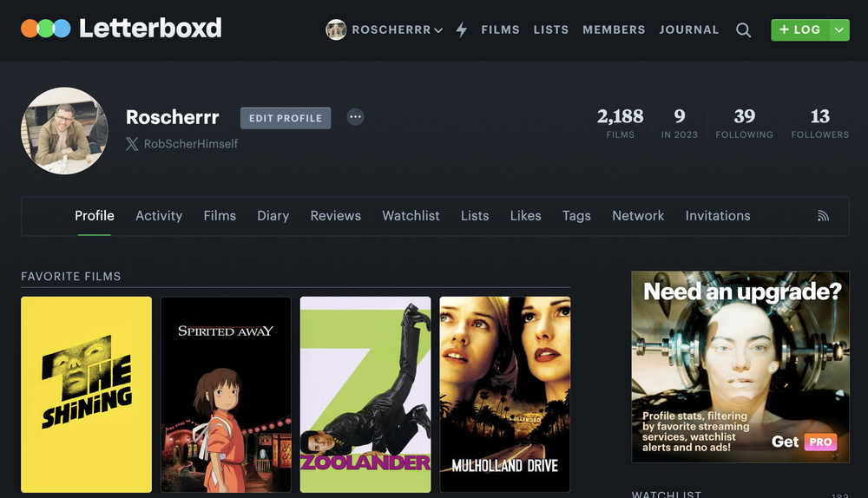868x498 pixels.
Task: Click the Favorite Films heading
Action: 71,276
